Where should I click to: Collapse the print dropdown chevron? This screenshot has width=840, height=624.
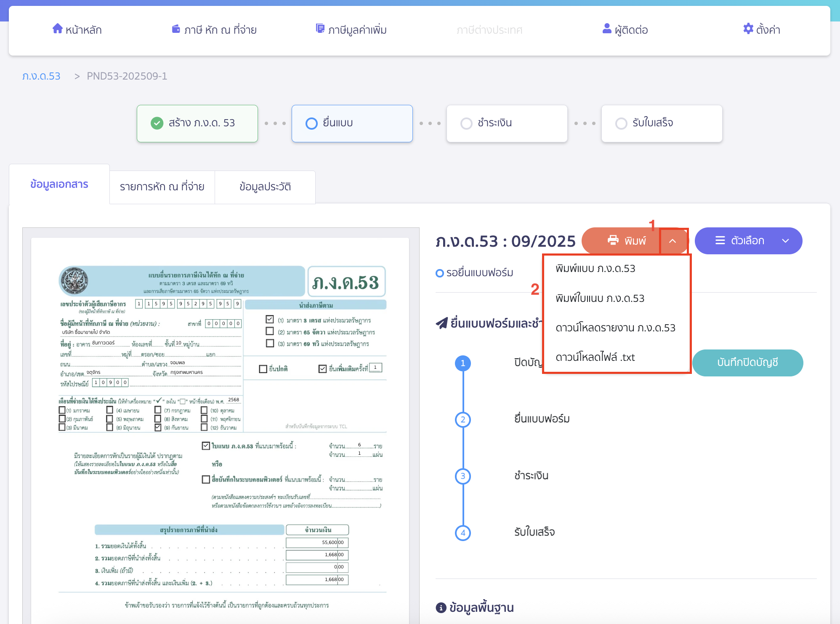click(x=673, y=241)
